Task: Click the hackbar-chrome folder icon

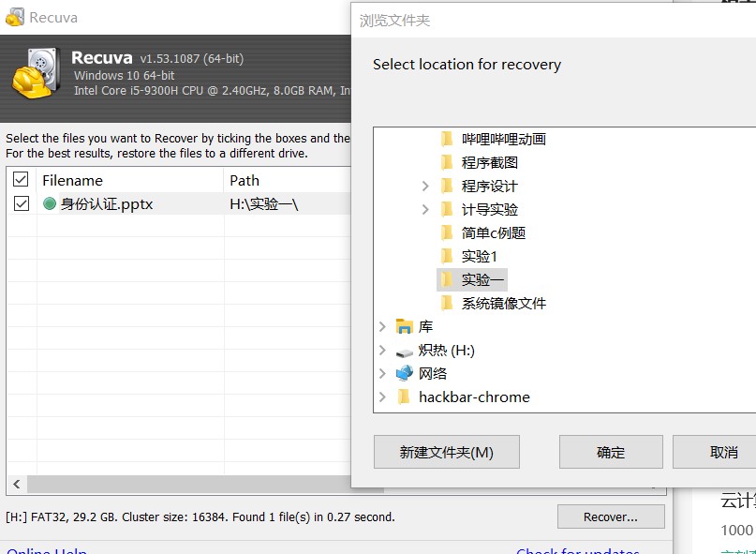Action: pos(404,397)
